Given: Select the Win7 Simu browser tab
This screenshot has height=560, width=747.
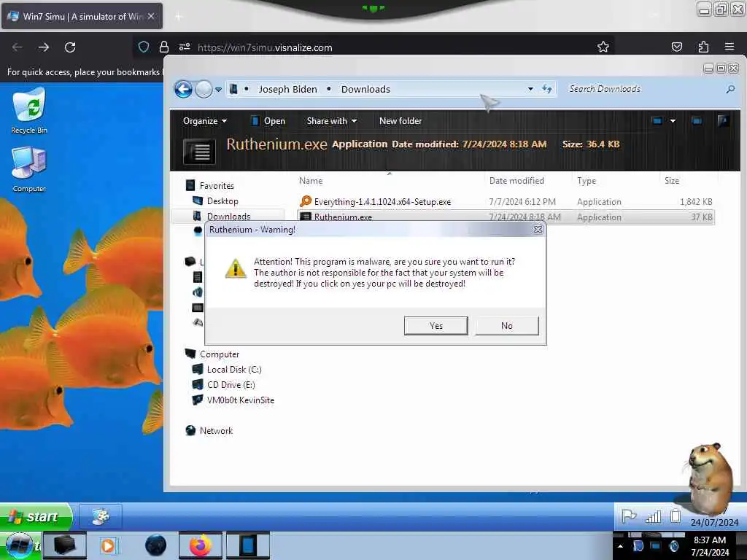Looking at the screenshot, I should coord(82,16).
